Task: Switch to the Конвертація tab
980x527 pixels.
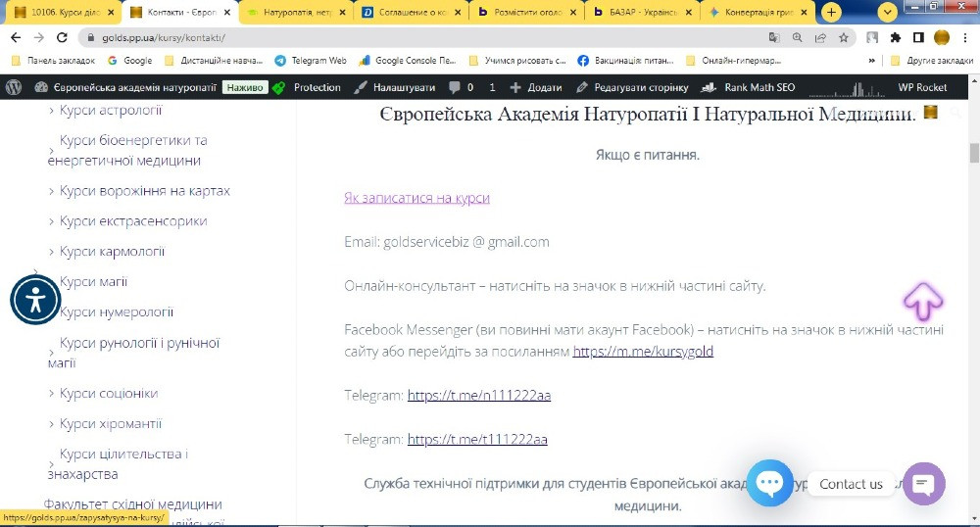Action: 759,12
